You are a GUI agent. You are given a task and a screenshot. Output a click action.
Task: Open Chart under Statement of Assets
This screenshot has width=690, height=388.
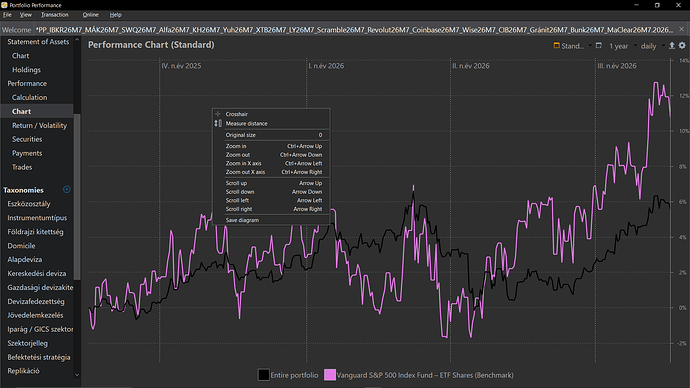pyautogui.click(x=20, y=56)
